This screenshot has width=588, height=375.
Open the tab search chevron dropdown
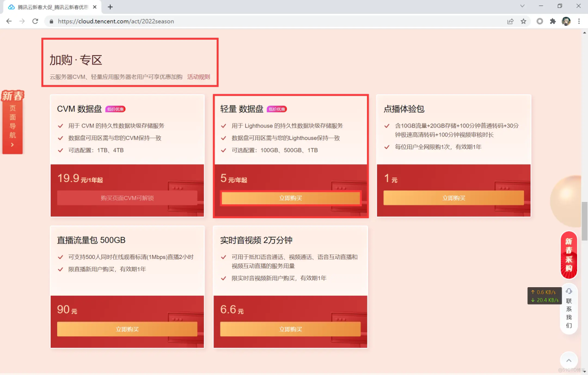coord(522,6)
